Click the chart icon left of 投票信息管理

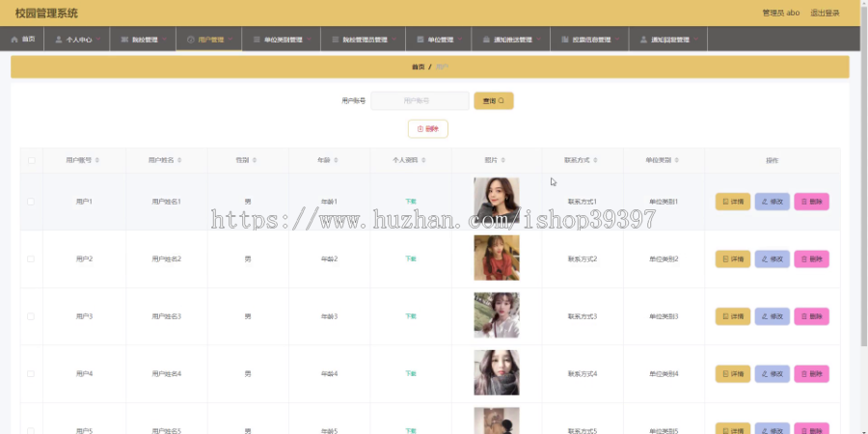(x=564, y=40)
